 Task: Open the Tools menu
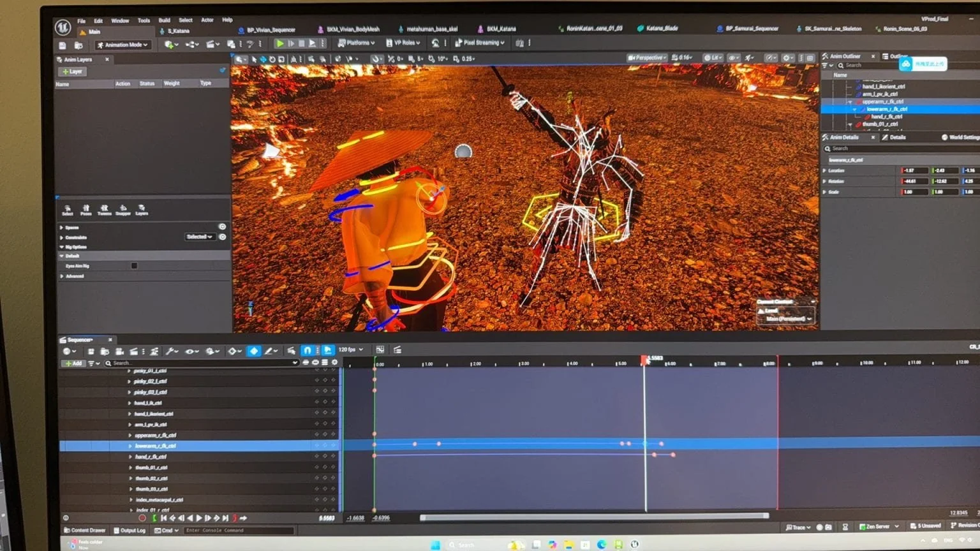(144, 20)
